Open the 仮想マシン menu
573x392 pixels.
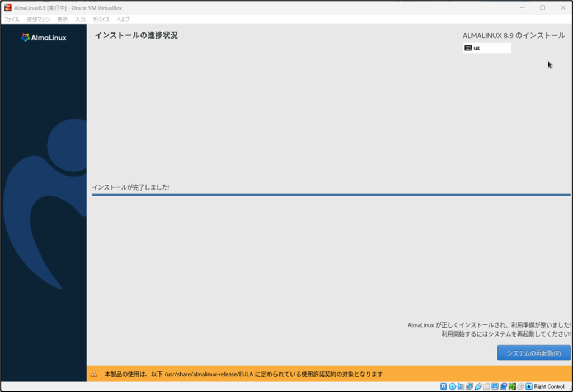coord(38,20)
